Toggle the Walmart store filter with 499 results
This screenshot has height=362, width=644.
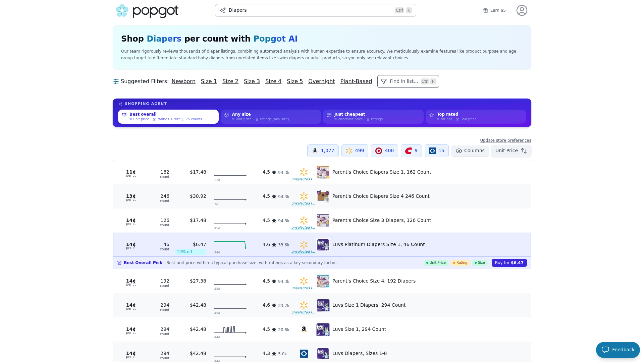pos(355,151)
